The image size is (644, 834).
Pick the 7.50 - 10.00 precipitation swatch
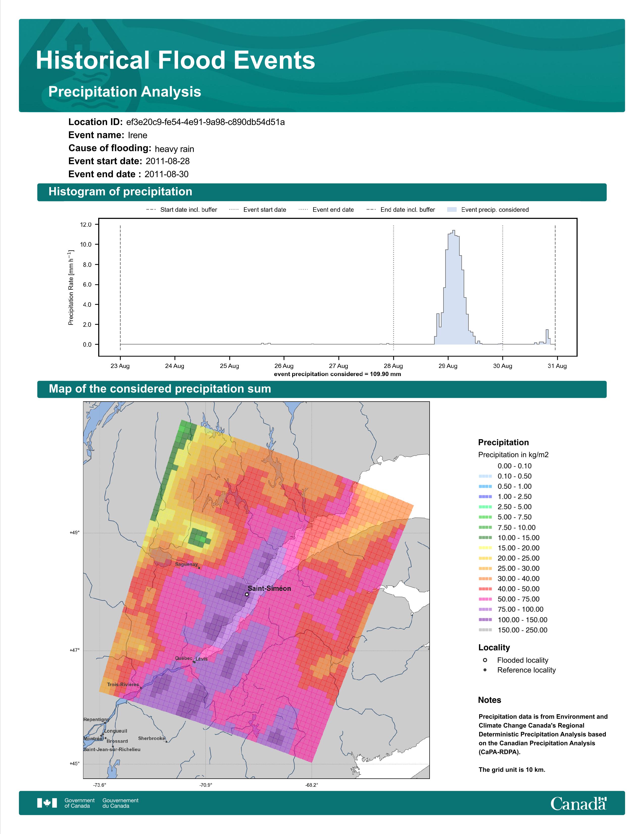click(485, 527)
